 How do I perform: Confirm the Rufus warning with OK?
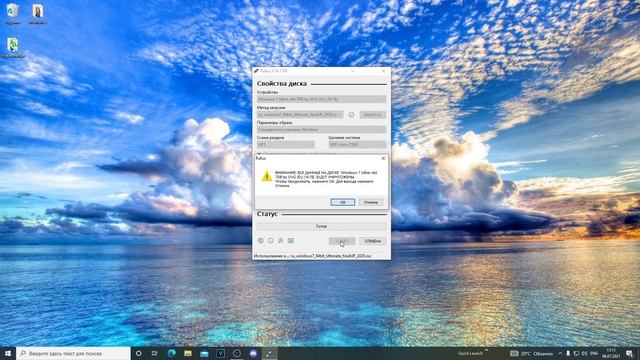[x=342, y=202]
